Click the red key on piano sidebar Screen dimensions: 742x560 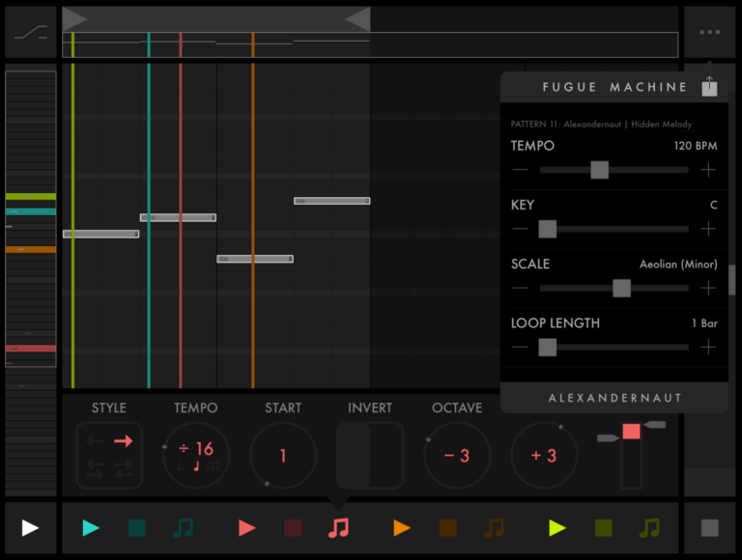(31, 349)
